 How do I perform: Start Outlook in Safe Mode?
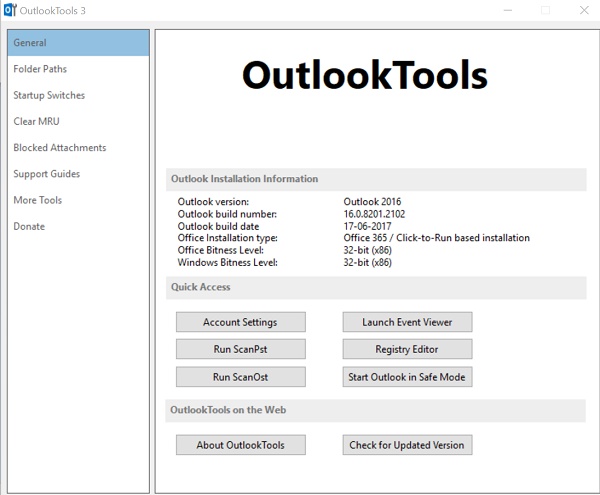coord(407,377)
